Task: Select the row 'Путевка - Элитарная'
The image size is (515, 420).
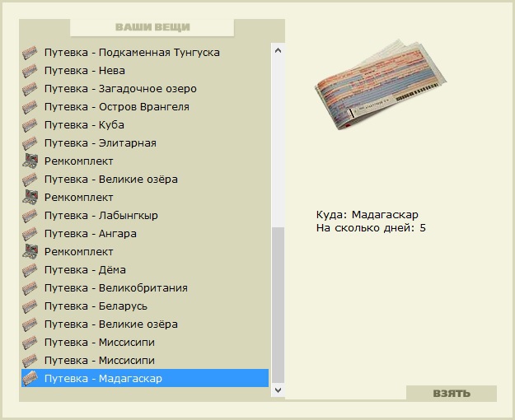Action: coord(145,143)
